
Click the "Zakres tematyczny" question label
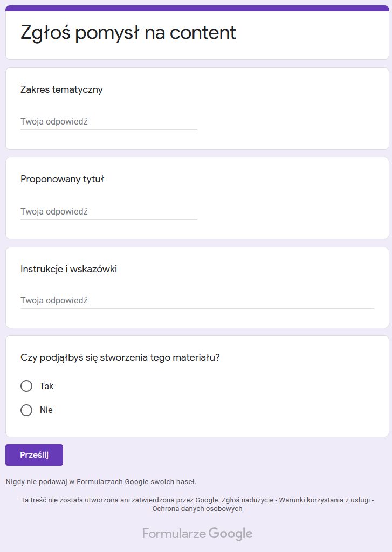click(61, 89)
